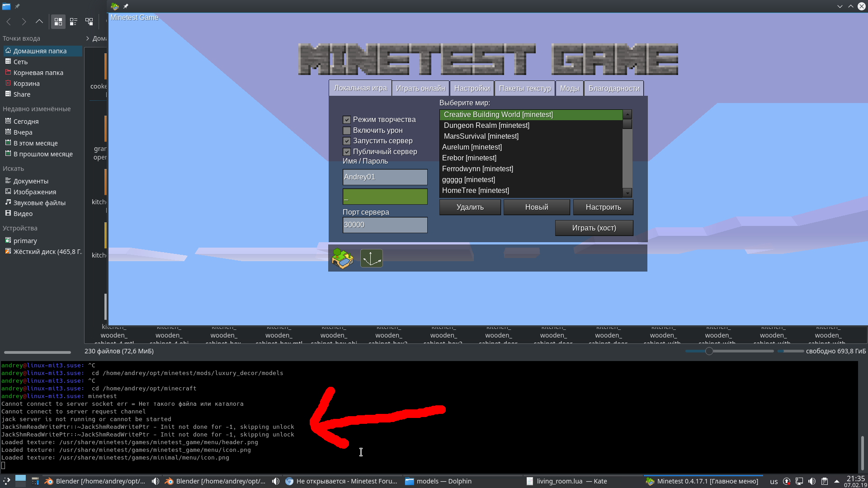Click 'Удалить' to delete the world

470,207
